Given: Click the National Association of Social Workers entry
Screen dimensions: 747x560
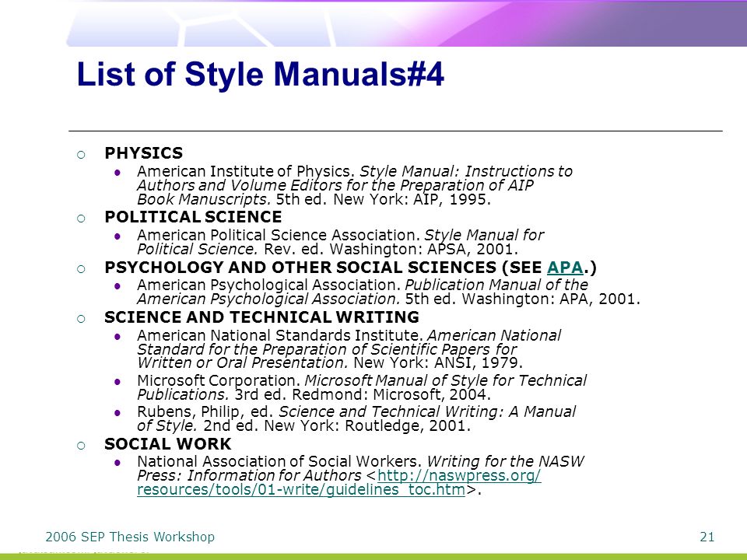Looking at the screenshot, I should click(x=360, y=475).
